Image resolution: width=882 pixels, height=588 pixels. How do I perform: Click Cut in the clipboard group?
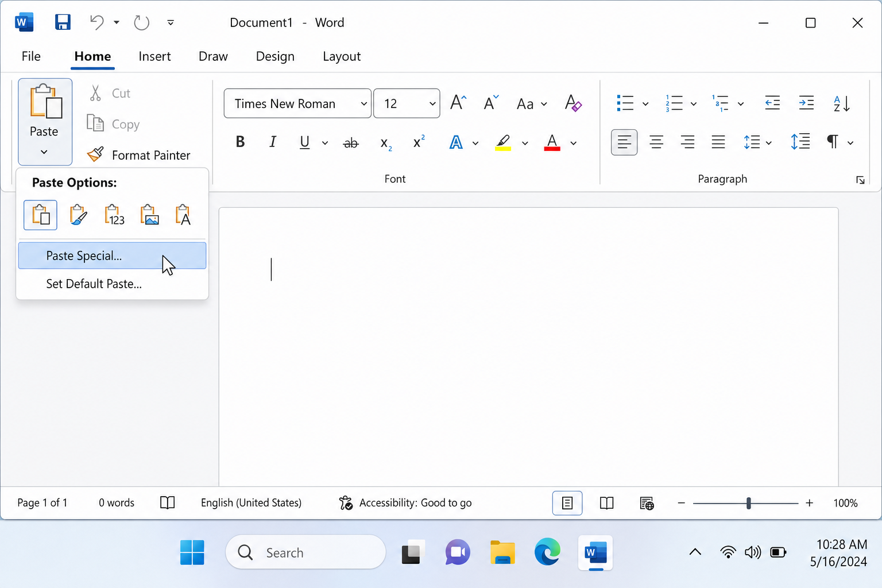click(x=110, y=93)
